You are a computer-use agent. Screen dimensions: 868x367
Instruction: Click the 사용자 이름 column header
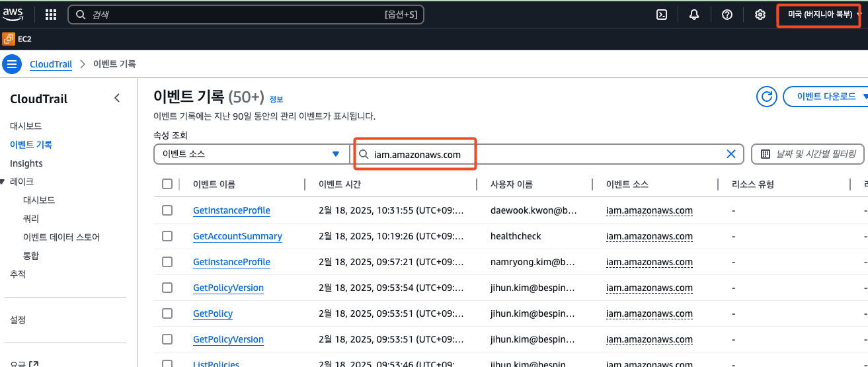pyautogui.click(x=512, y=184)
